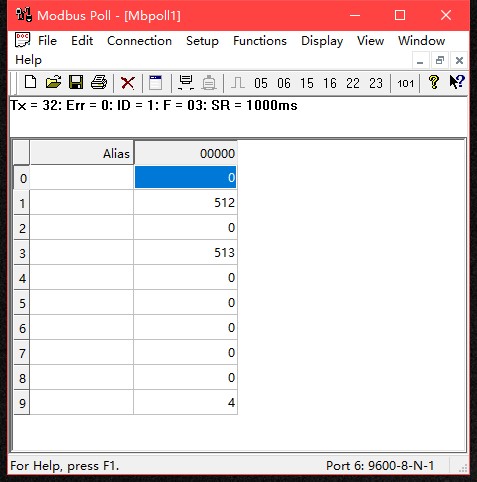Open the Setup menu

pyautogui.click(x=202, y=41)
